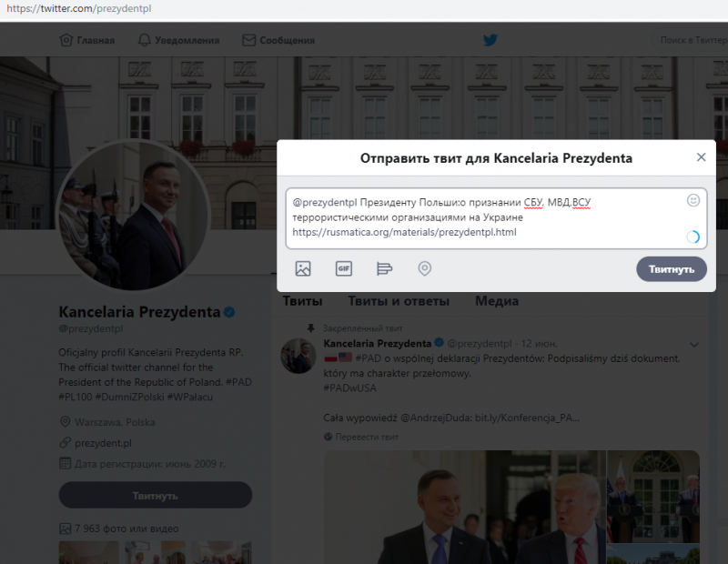Click the 12 июн. tweet date
The width and height of the screenshot is (728, 564).
click(539, 344)
